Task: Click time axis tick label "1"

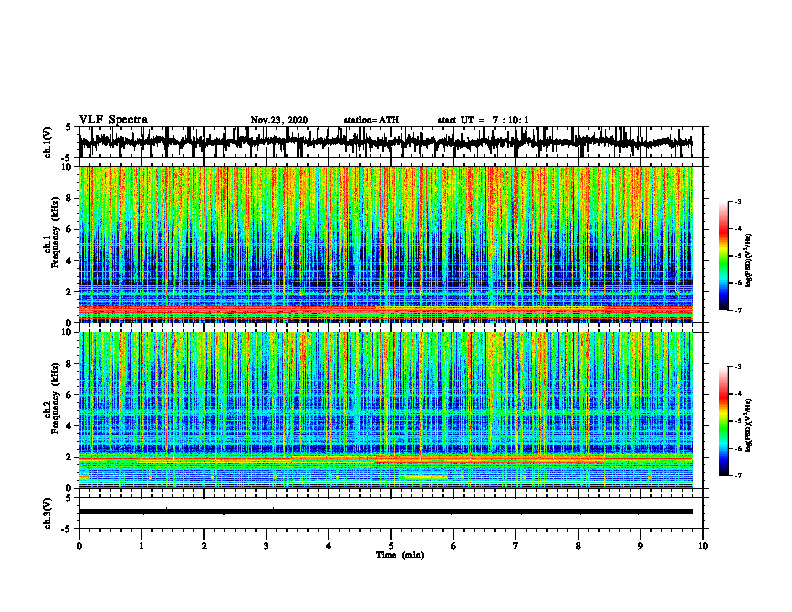Action: pos(141,546)
